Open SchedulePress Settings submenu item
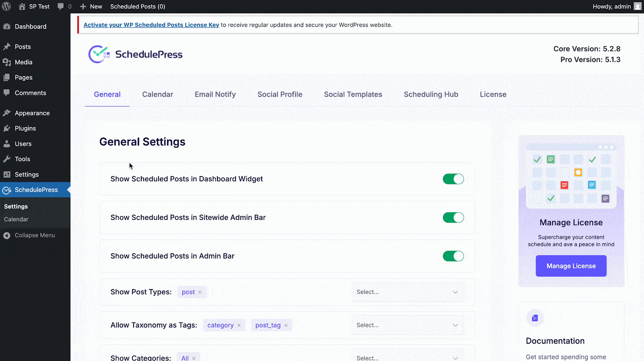Image resolution: width=644 pixels, height=361 pixels. click(x=16, y=206)
